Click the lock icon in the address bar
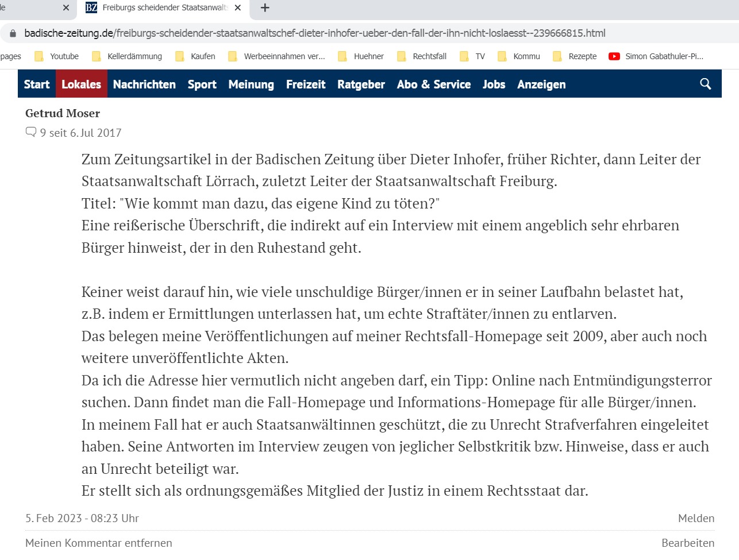The image size is (739, 560). 13,33
